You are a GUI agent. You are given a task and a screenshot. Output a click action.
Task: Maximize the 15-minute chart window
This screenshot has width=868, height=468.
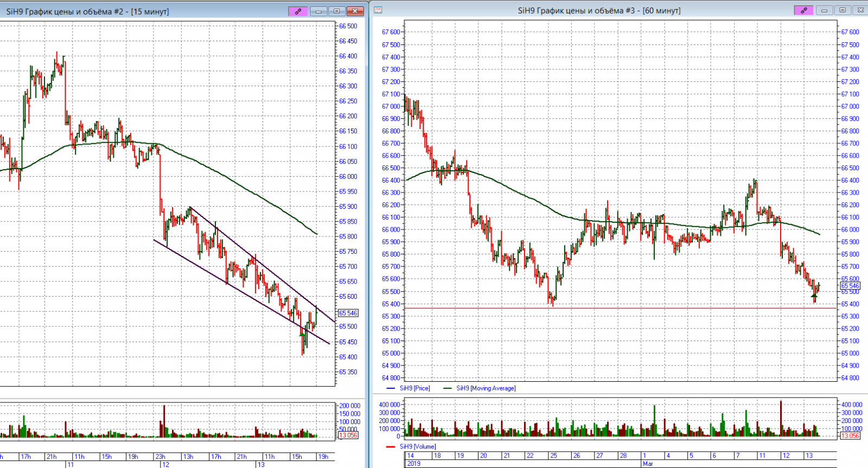(x=336, y=11)
